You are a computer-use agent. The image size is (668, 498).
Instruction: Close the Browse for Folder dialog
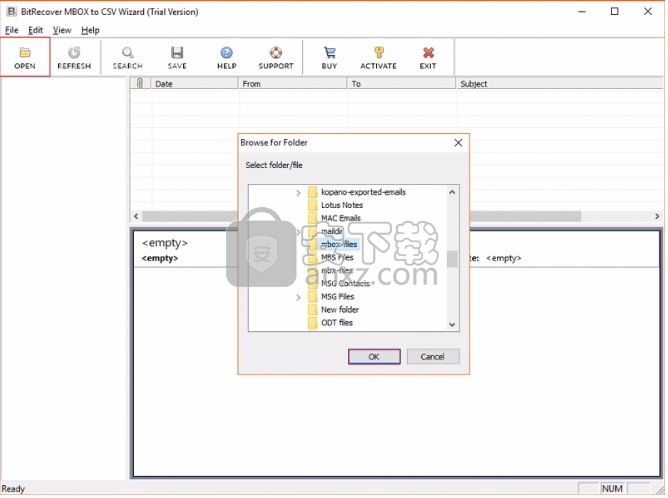click(x=459, y=143)
